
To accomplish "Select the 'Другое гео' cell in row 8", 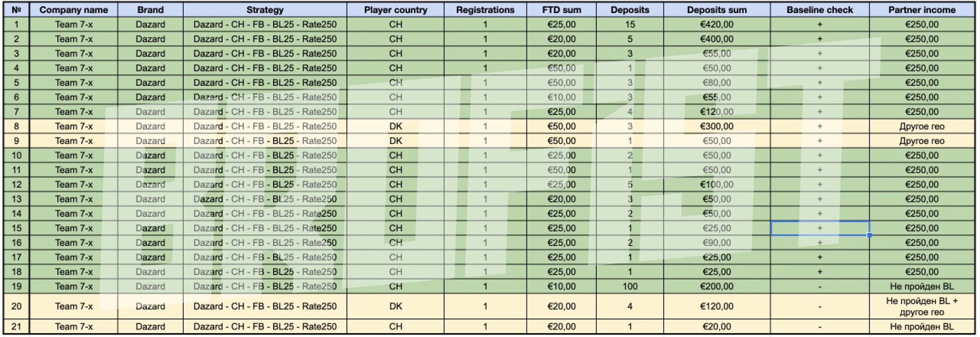I will pyautogui.click(x=922, y=126).
